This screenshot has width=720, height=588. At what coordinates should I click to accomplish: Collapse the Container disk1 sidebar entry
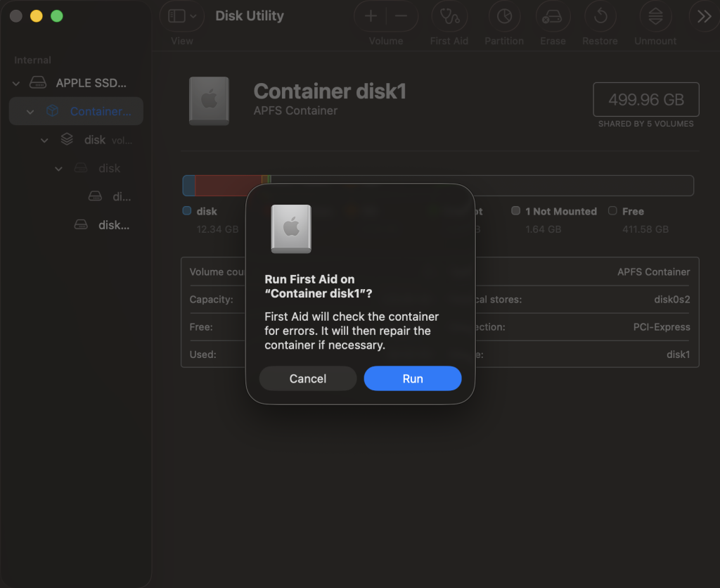pyautogui.click(x=30, y=111)
